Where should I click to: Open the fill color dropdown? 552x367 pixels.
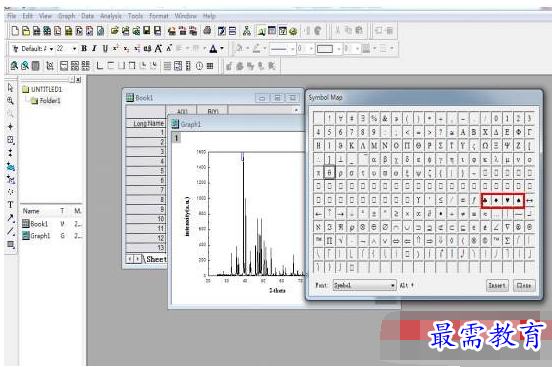point(247,49)
